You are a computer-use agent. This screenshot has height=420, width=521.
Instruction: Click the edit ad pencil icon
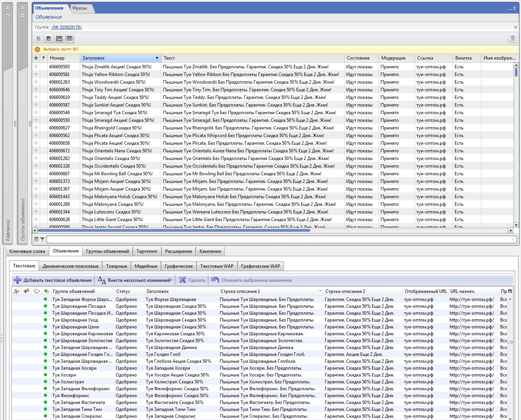click(49, 39)
